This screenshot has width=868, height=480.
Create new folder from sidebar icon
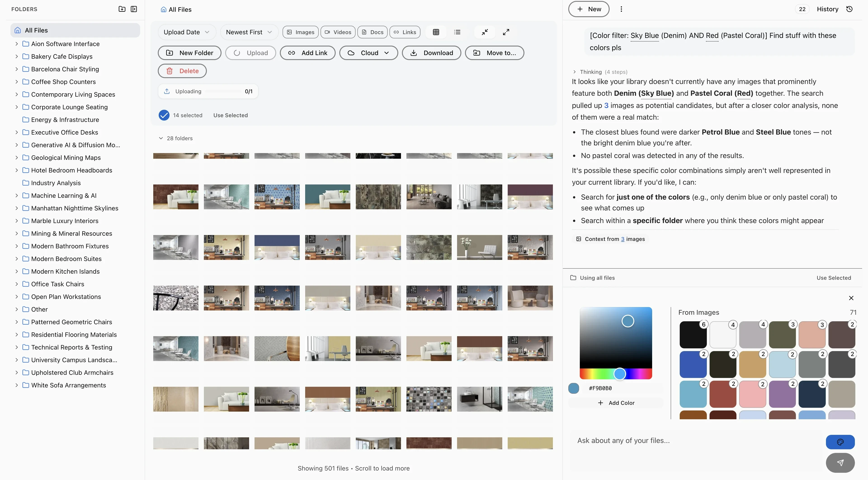(x=122, y=9)
